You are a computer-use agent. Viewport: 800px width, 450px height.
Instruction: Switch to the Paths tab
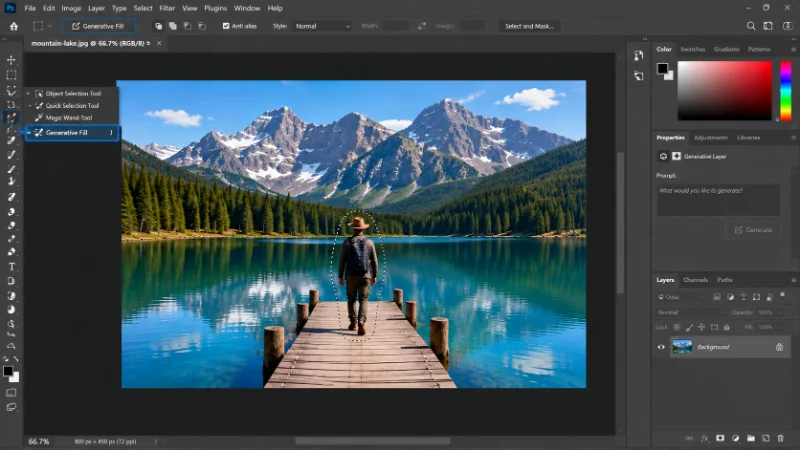tap(724, 280)
